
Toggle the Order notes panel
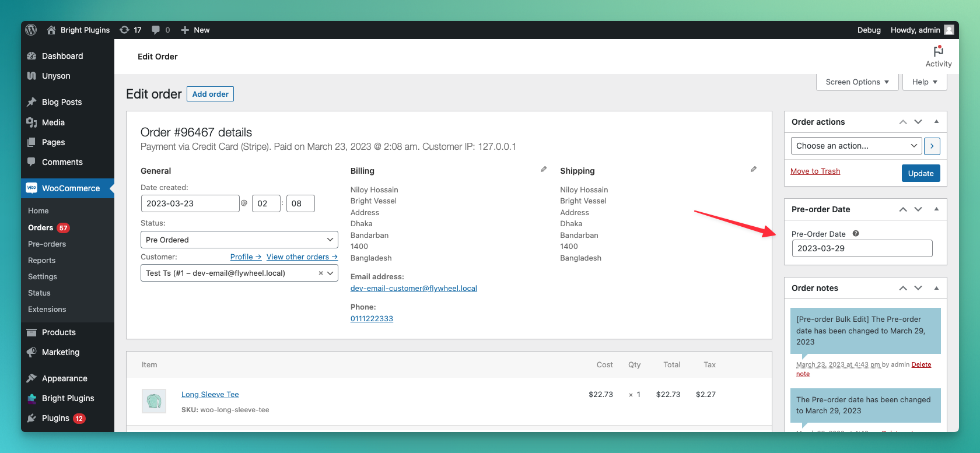point(936,288)
